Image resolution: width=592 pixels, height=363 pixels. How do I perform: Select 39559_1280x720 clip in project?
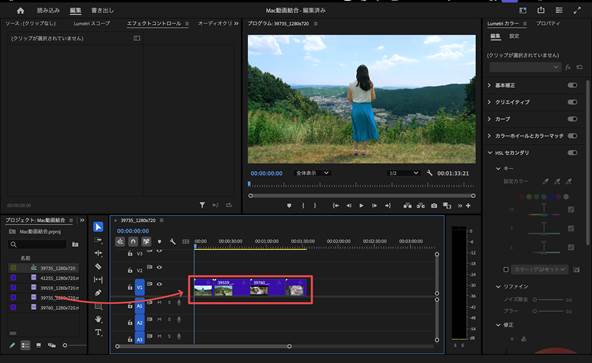pyautogui.click(x=59, y=288)
